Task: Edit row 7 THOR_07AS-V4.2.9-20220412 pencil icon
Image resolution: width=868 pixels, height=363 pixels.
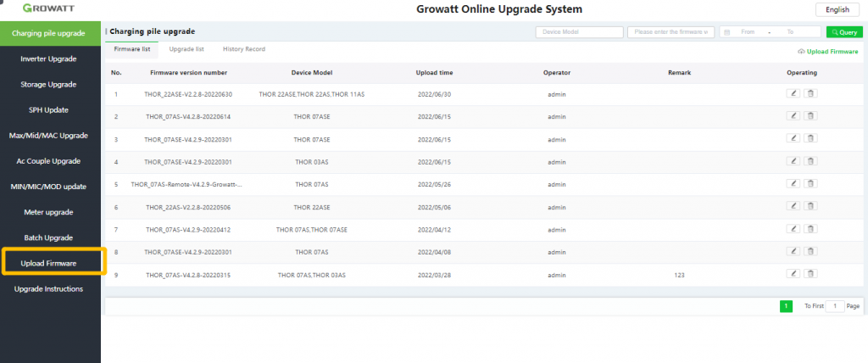Action: pos(793,228)
